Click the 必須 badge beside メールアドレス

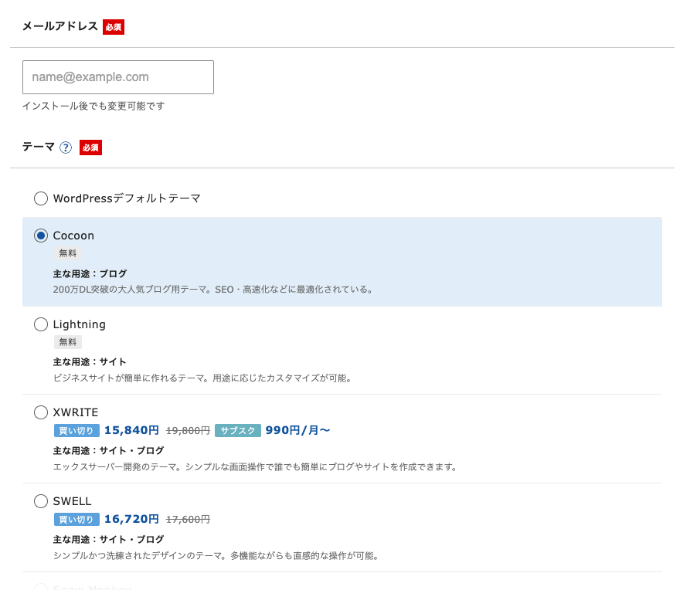[114, 27]
